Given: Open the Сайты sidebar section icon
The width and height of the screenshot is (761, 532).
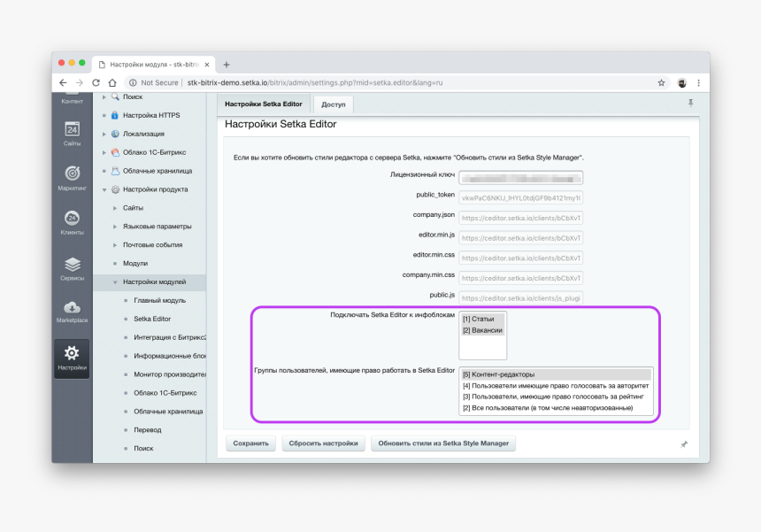Looking at the screenshot, I should click(73, 130).
